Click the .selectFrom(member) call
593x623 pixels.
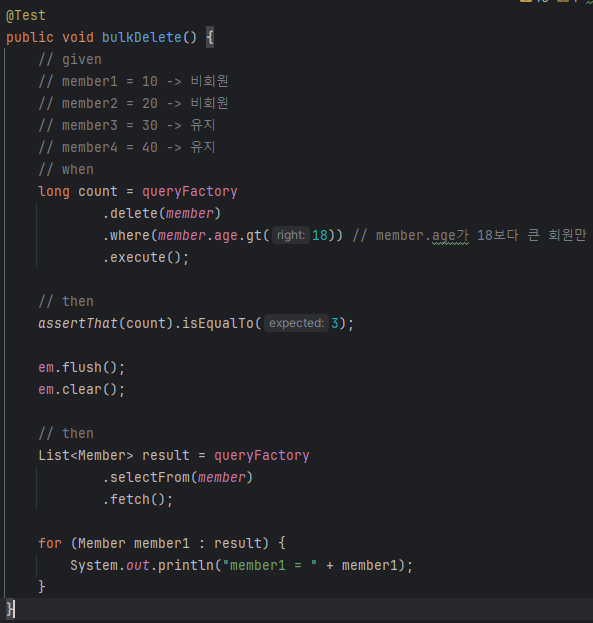click(x=177, y=478)
